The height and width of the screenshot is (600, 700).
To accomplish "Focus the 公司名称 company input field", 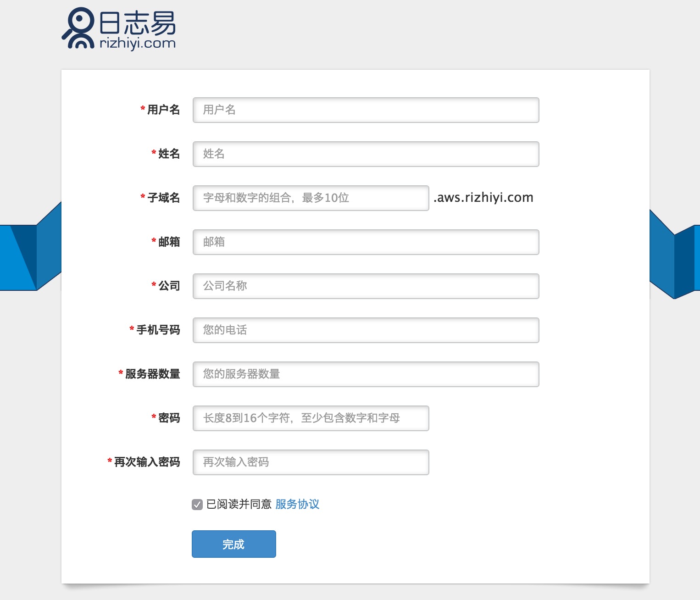I will [366, 286].
